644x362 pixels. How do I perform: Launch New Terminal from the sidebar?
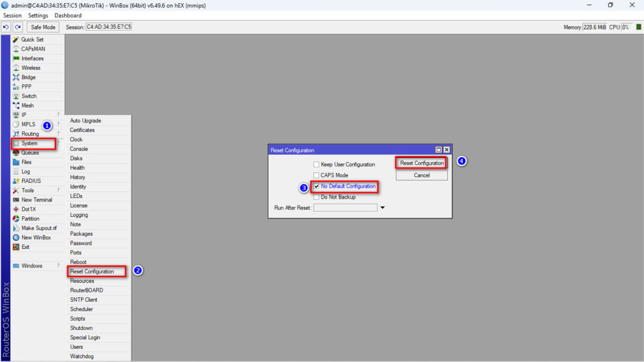[x=36, y=200]
